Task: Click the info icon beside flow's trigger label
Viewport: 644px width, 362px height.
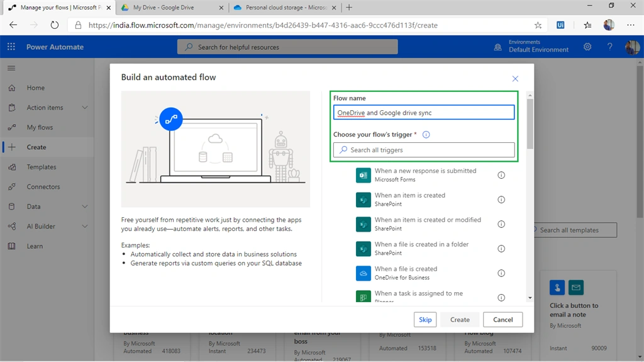Action: coord(426,135)
